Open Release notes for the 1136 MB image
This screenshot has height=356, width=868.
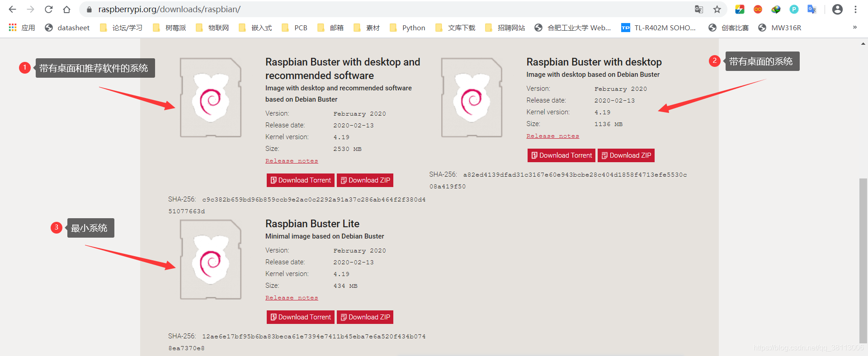click(552, 136)
